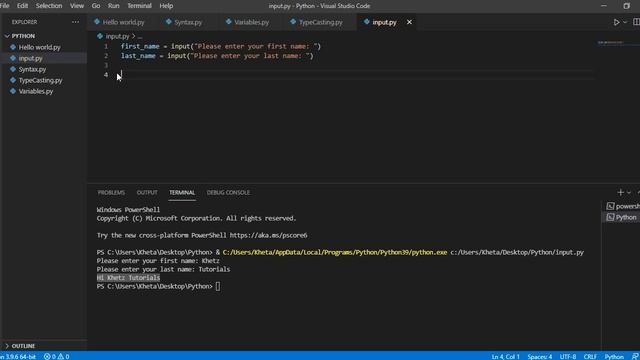Close the input.py editor tab
The height and width of the screenshot is (360, 640).
pyautogui.click(x=409, y=22)
